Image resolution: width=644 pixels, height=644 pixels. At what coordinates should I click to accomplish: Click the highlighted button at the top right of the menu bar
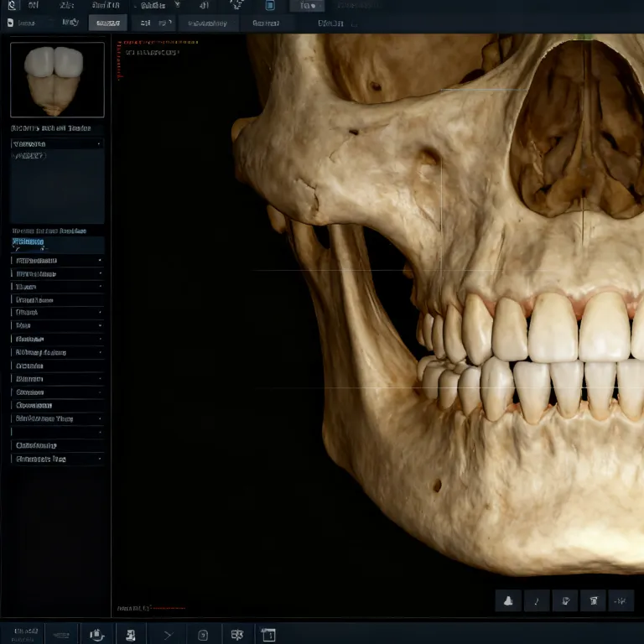[x=306, y=5]
